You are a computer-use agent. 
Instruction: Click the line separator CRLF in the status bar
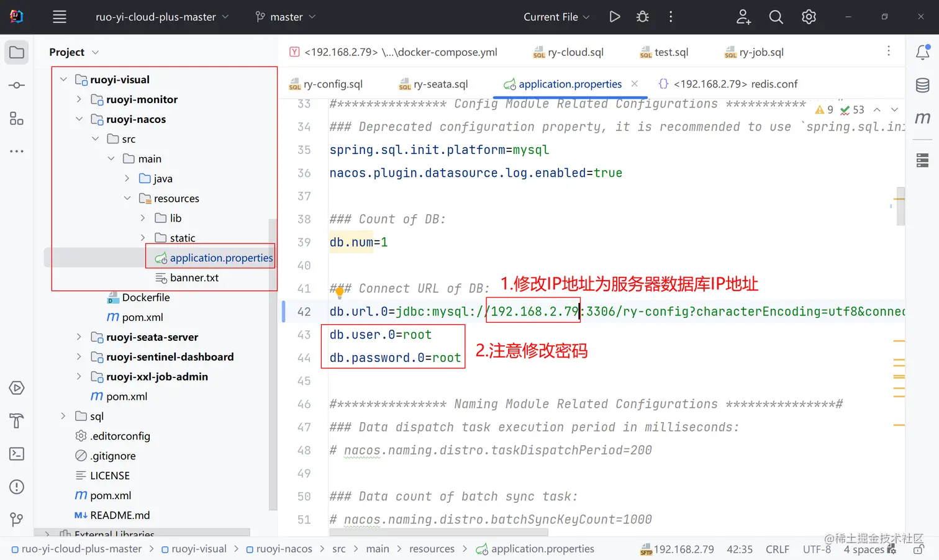778,549
